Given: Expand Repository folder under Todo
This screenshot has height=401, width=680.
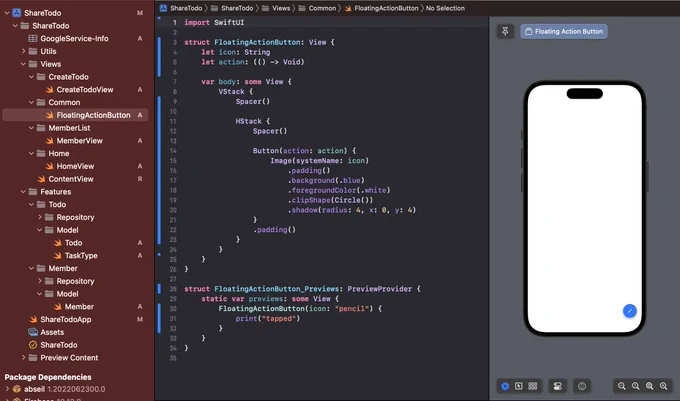Looking at the screenshot, I should pos(39,217).
